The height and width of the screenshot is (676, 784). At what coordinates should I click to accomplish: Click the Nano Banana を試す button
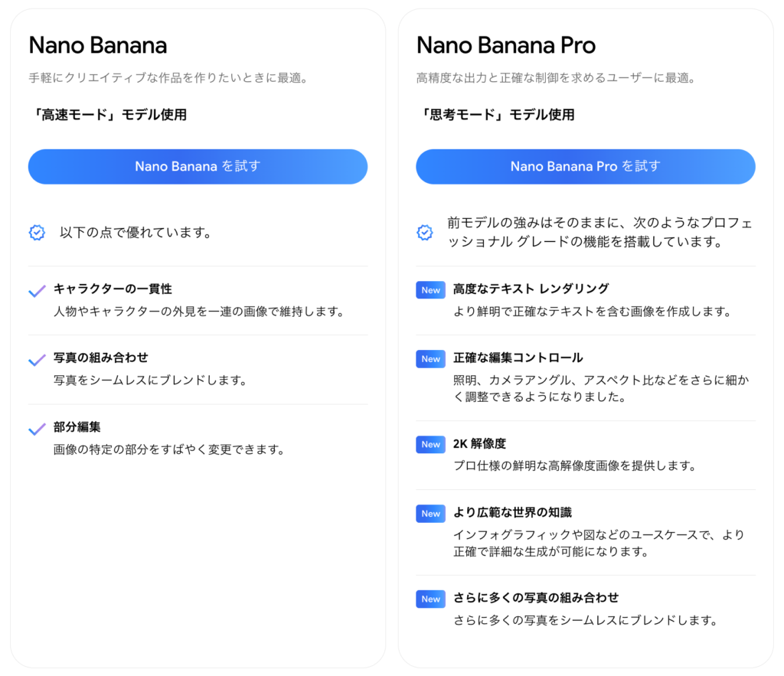tap(198, 166)
